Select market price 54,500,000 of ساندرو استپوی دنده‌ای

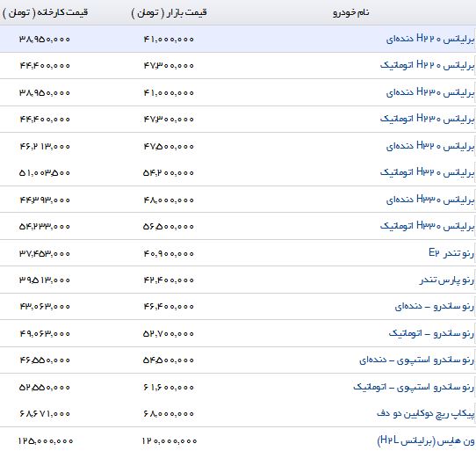pos(169,360)
